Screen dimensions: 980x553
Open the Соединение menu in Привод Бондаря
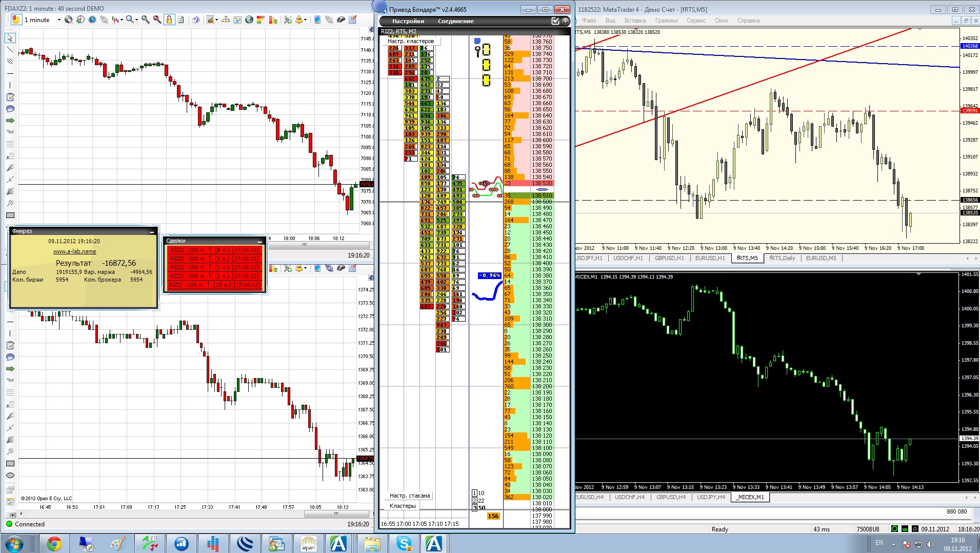(x=456, y=21)
